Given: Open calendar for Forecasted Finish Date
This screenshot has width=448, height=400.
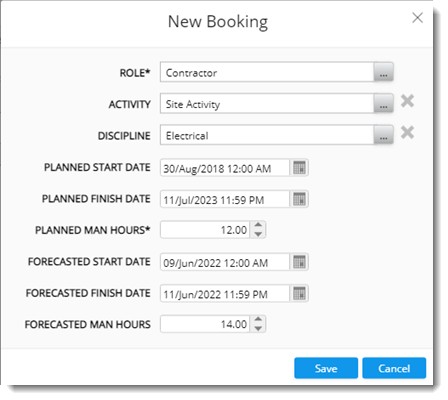Looking at the screenshot, I should (x=299, y=293).
